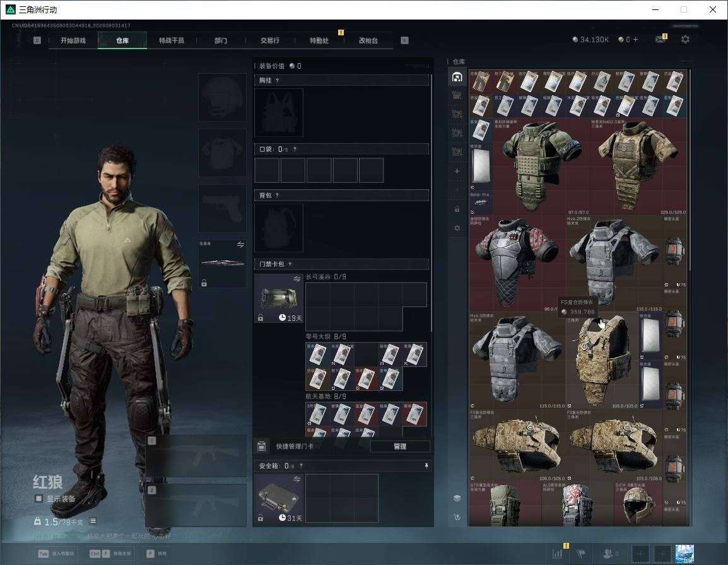The width and height of the screenshot is (728, 565).
Task: Open warehouse sidebar gear settings
Action: click(457, 228)
